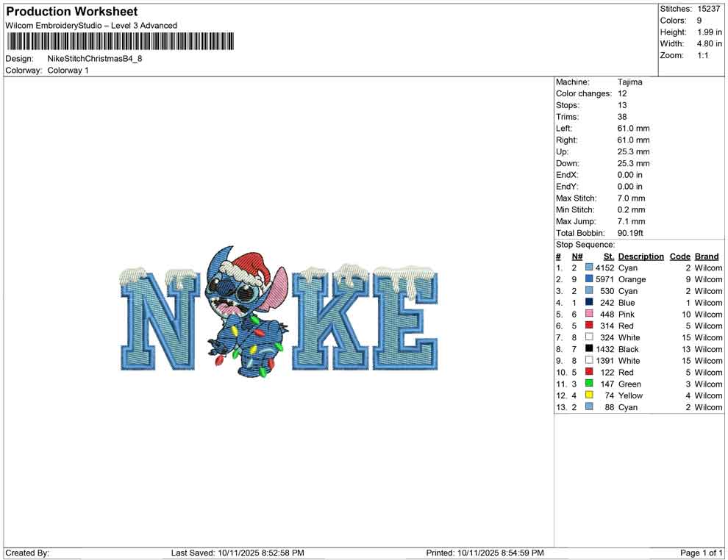728x560 pixels.
Task: Click the stitch count 5971 in stop 2
Action: 605,279
